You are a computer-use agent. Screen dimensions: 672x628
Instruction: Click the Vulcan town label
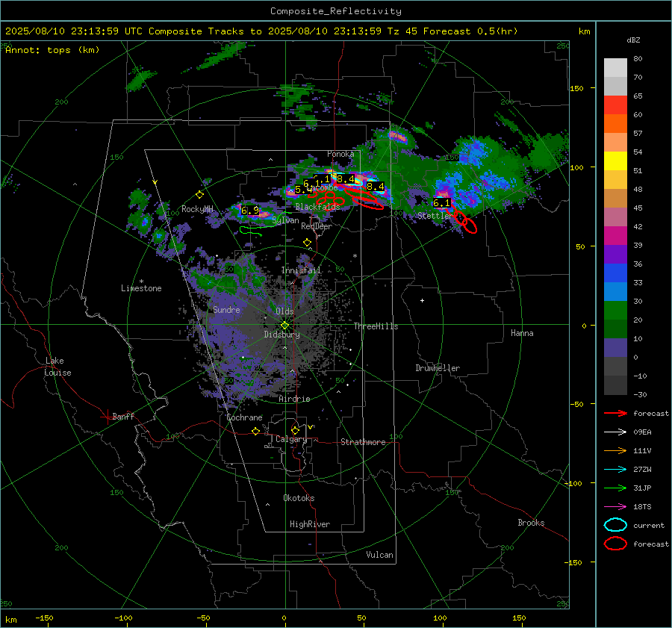point(380,555)
